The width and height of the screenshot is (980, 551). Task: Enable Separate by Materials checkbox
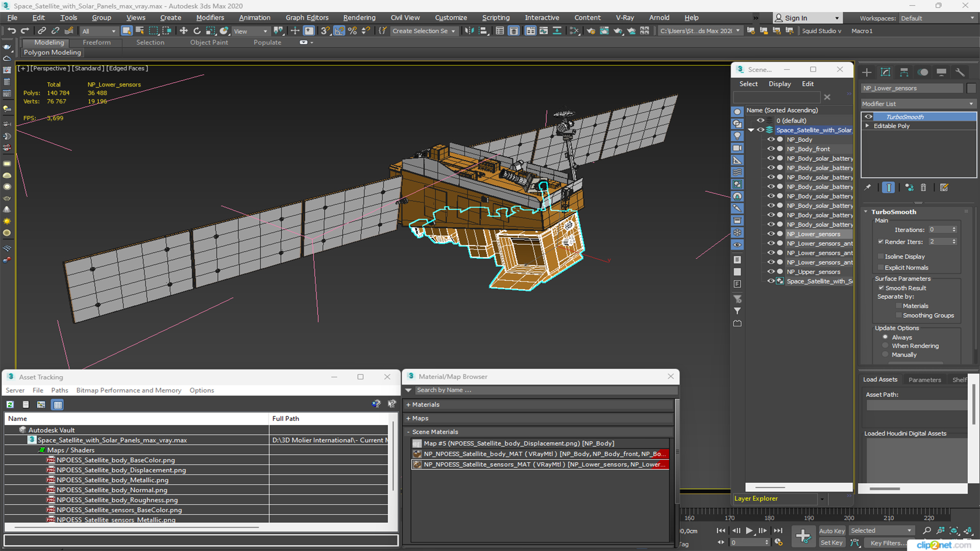[898, 306]
